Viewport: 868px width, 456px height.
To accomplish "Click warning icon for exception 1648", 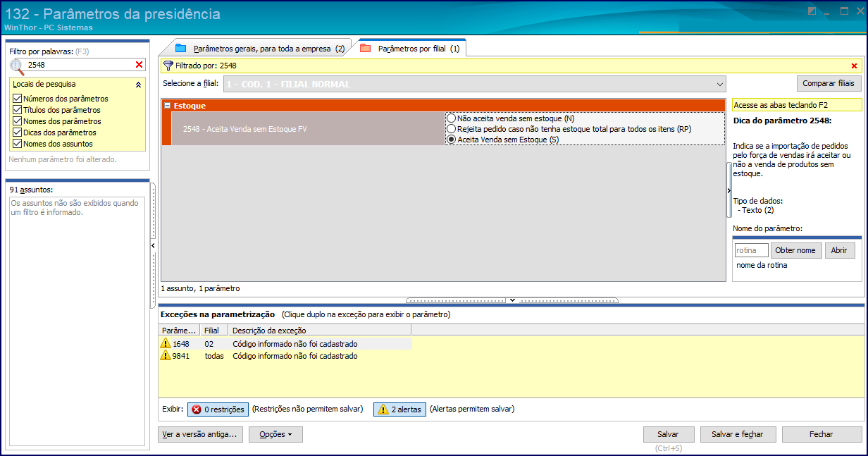I will pyautogui.click(x=166, y=343).
